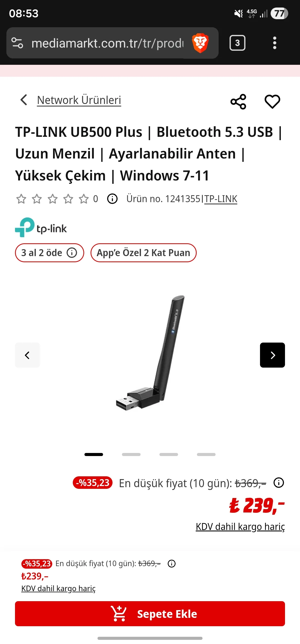Open TP-LINK brand link
This screenshot has width=300, height=644.
click(221, 199)
